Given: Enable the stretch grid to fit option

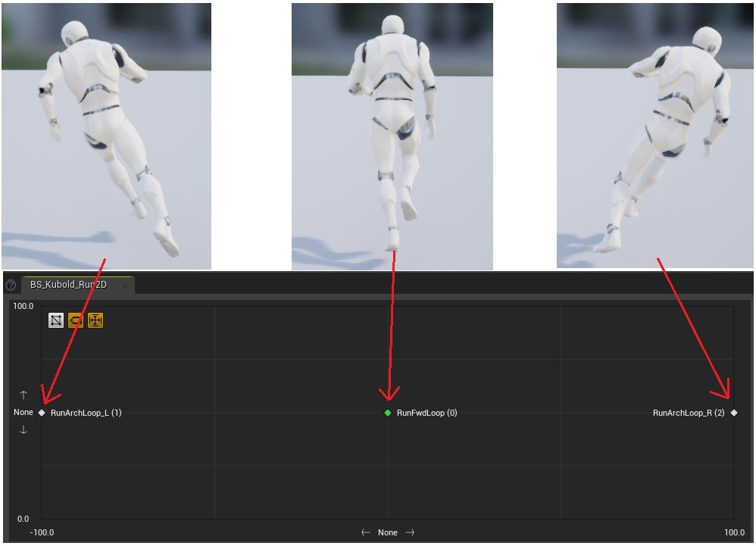Looking at the screenshot, I should (94, 320).
